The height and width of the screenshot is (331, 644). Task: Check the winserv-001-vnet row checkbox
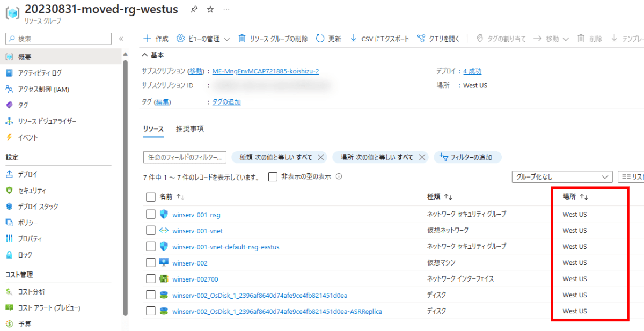coord(150,231)
